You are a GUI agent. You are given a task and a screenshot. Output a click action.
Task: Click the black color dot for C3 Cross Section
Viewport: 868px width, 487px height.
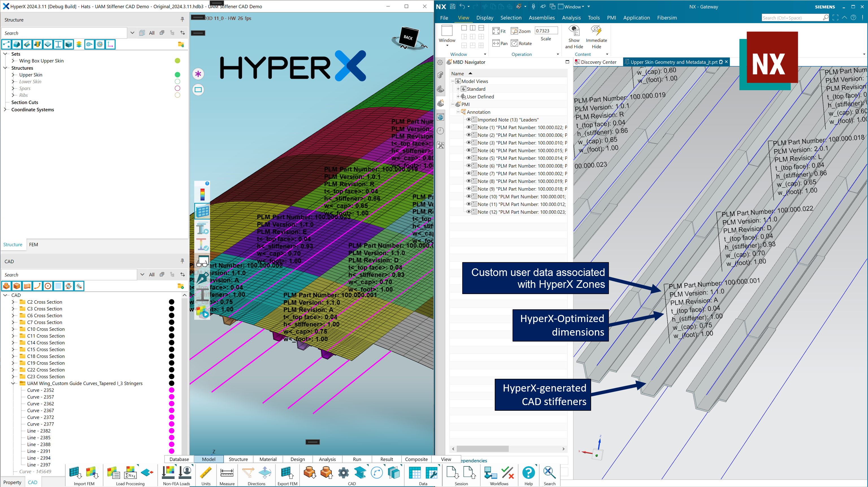tap(172, 309)
